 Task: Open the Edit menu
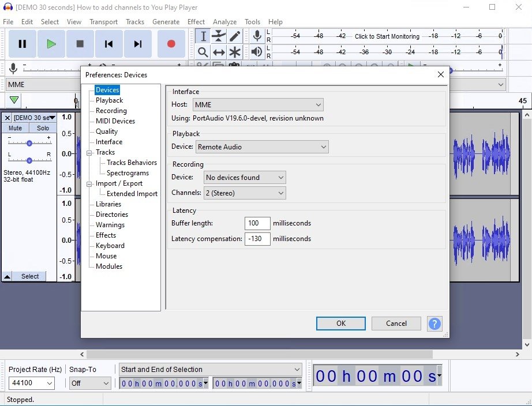coord(27,22)
